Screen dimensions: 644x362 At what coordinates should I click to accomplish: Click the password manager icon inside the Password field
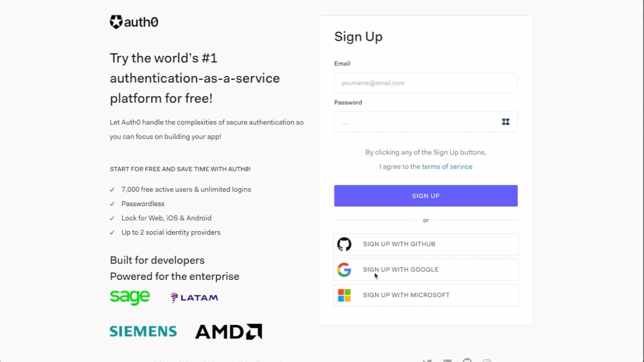(x=506, y=121)
